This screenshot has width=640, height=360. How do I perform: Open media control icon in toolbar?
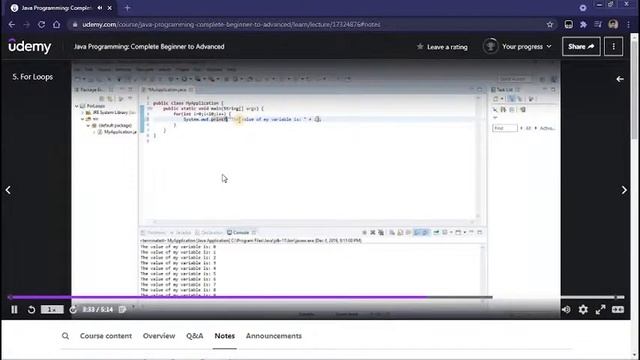point(598,24)
